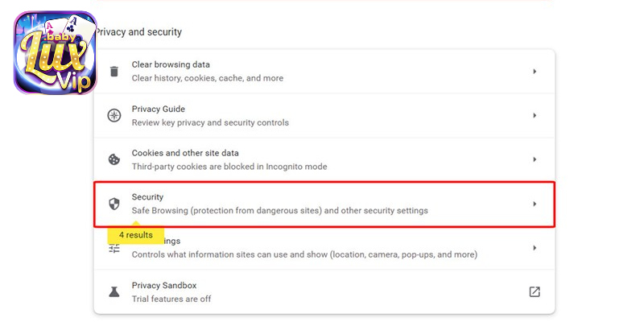Click the yellow 4 results tooltip

pyautogui.click(x=136, y=234)
